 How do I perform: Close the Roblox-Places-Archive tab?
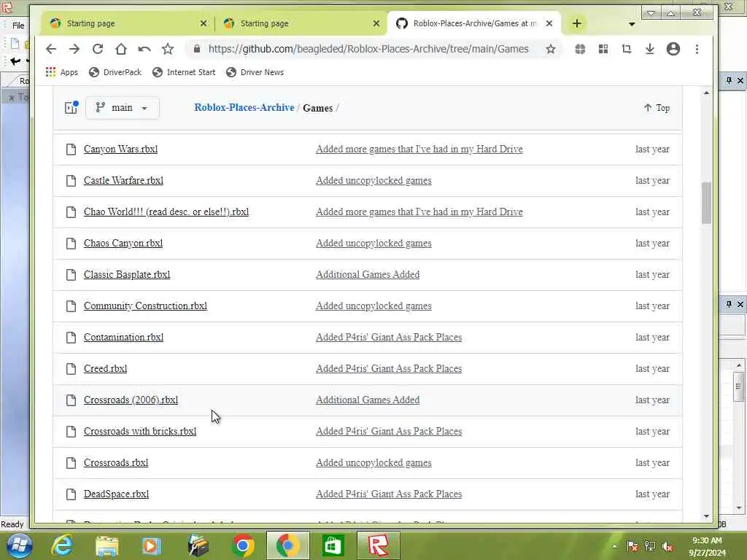click(549, 23)
